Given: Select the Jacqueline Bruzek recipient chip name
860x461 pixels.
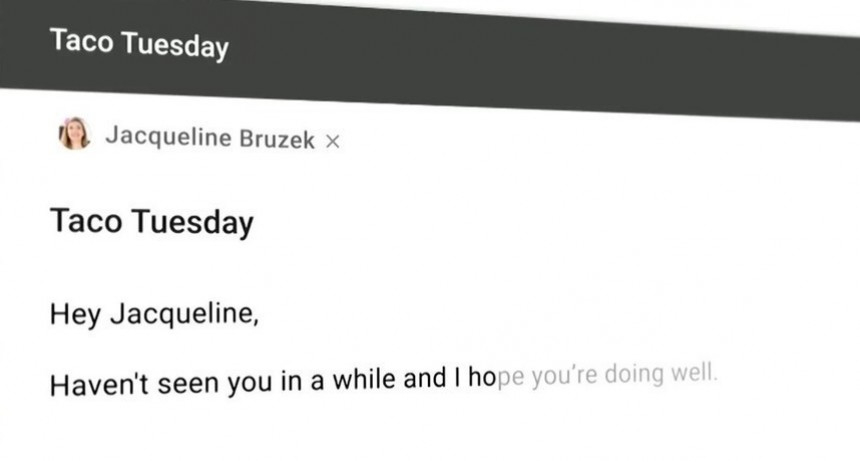Looking at the screenshot, I should 210,137.
